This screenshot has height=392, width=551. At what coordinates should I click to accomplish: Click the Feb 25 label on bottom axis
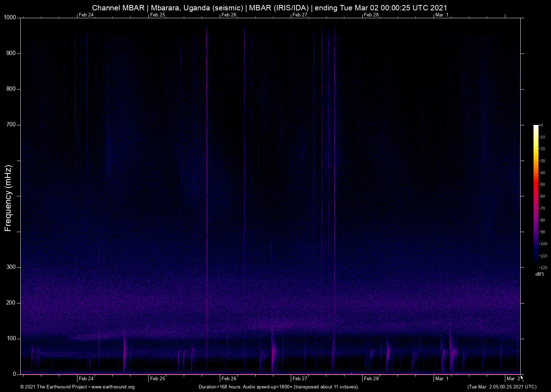pos(157,379)
